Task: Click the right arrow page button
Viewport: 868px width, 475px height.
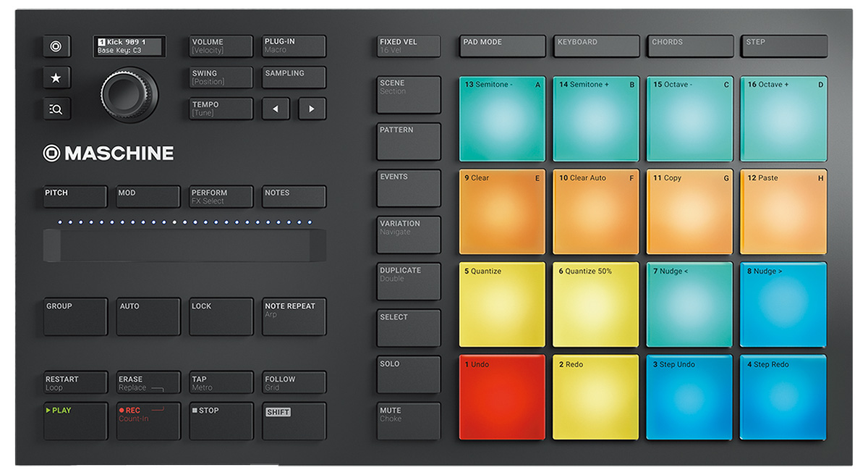Action: coord(312,109)
